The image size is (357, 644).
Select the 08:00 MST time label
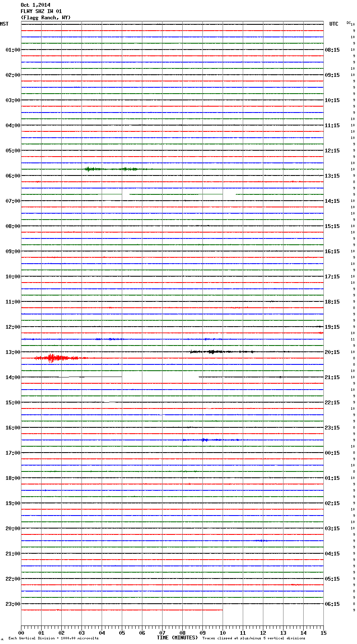tap(13, 226)
